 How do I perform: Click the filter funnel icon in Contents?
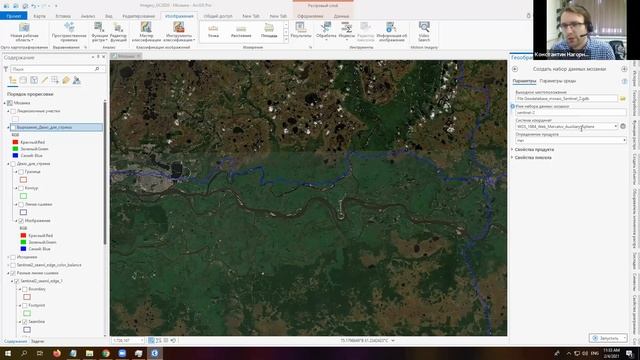coord(6,69)
